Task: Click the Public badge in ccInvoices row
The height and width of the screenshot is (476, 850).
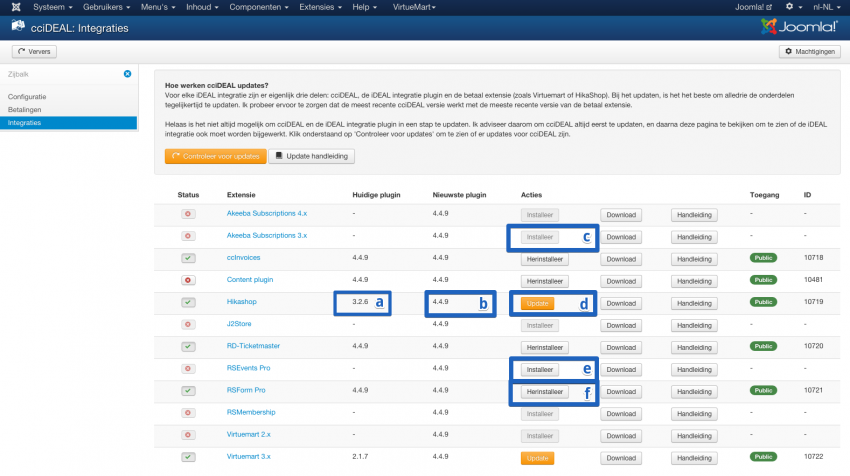Action: (x=763, y=258)
